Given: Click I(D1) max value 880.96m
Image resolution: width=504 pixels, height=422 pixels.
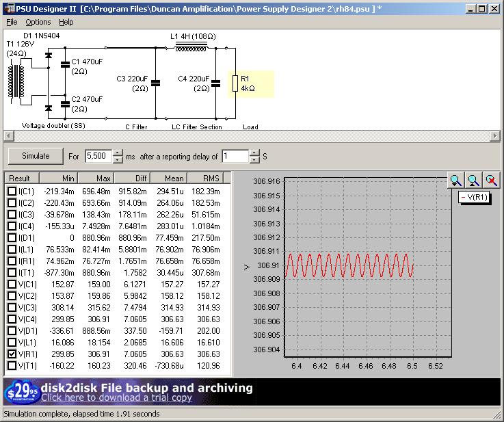Looking at the screenshot, I should pos(96,238).
